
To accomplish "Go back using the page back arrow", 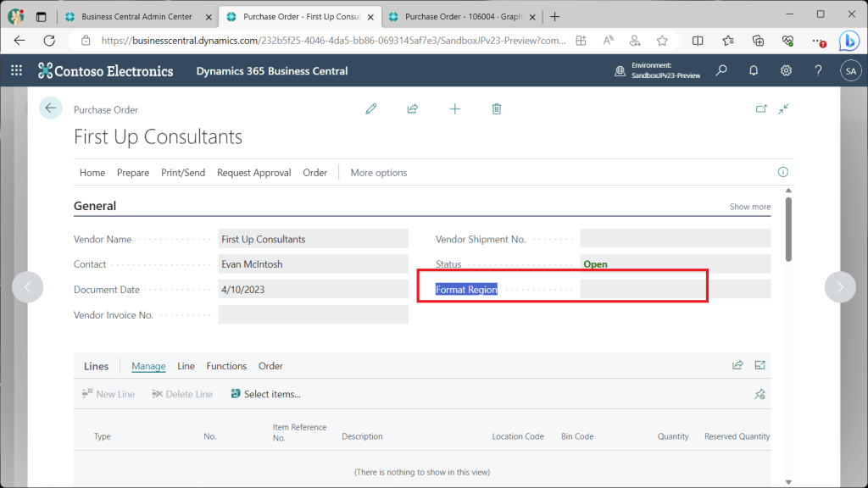I will tap(50, 108).
